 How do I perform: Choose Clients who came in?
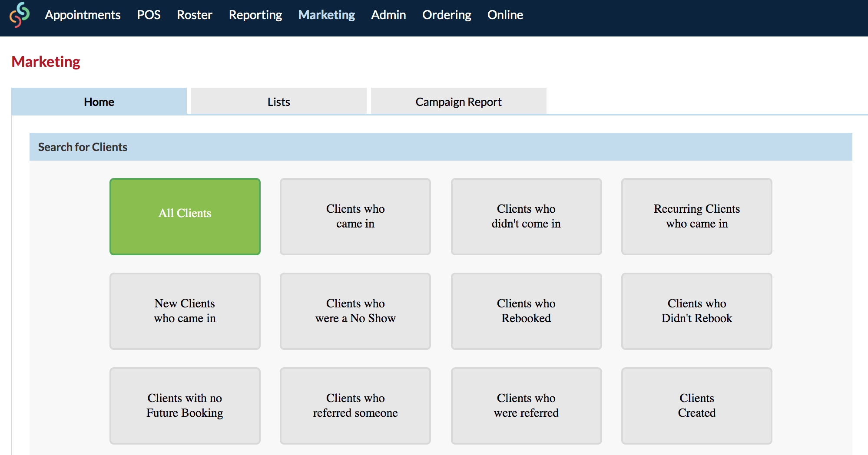click(x=355, y=217)
